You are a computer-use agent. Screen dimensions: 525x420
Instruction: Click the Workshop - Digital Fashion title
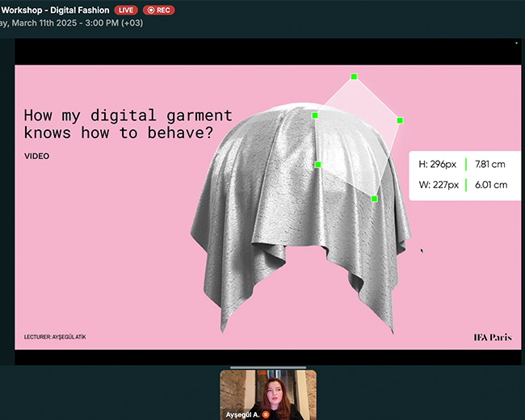pos(54,10)
